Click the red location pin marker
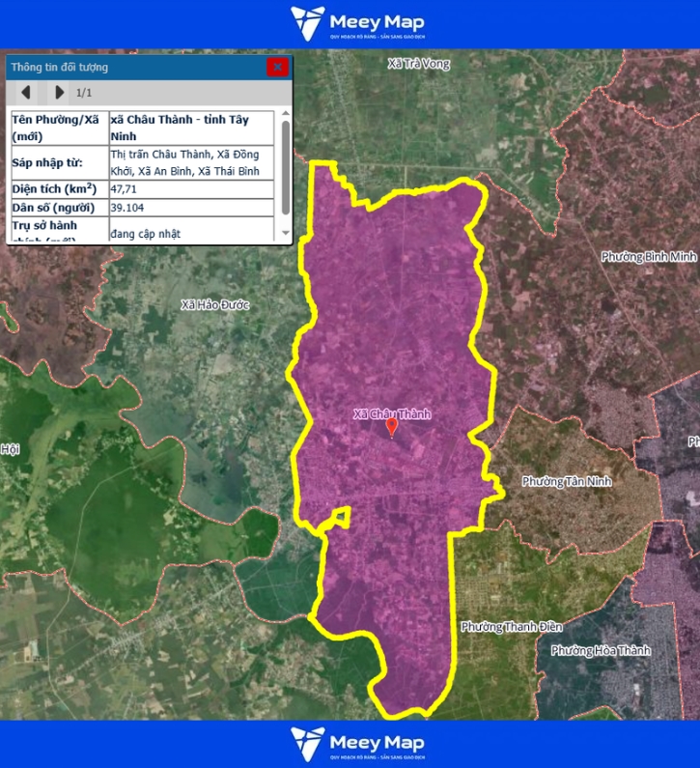This screenshot has height=768, width=700. [x=391, y=427]
